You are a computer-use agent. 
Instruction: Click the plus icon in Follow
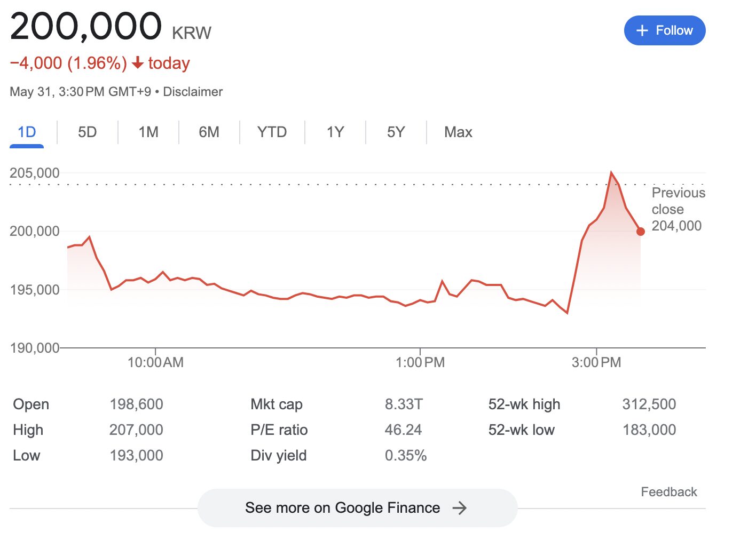tap(642, 30)
